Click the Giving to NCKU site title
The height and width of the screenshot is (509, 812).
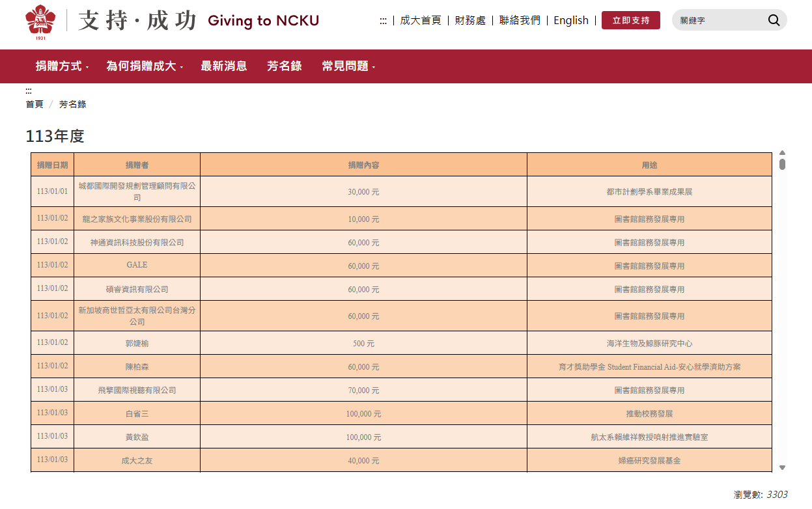[263, 21]
